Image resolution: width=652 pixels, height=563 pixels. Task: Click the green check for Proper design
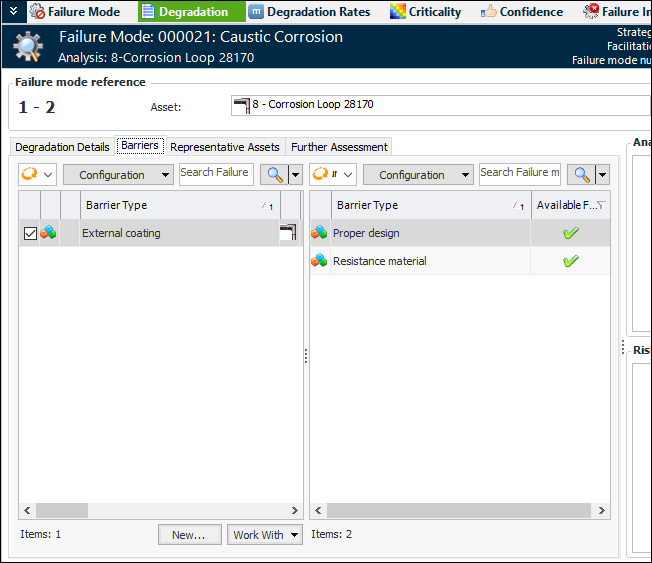[570, 233]
